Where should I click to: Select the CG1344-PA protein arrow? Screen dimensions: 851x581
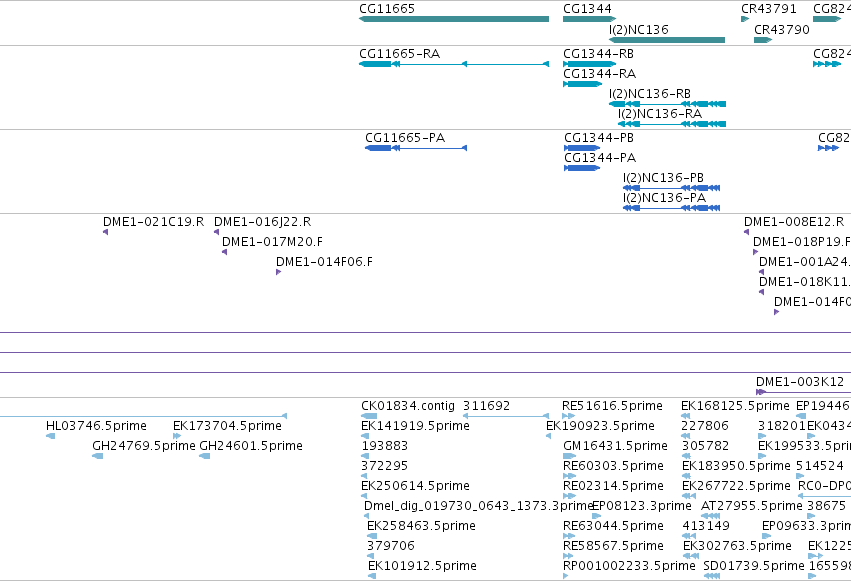pos(582,168)
